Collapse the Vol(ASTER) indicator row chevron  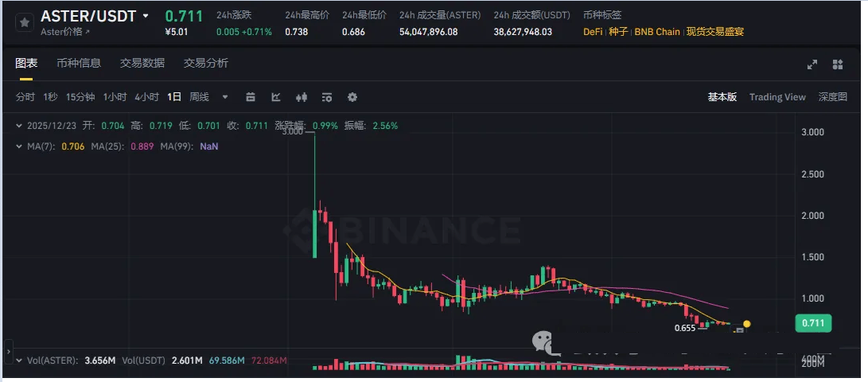point(20,361)
